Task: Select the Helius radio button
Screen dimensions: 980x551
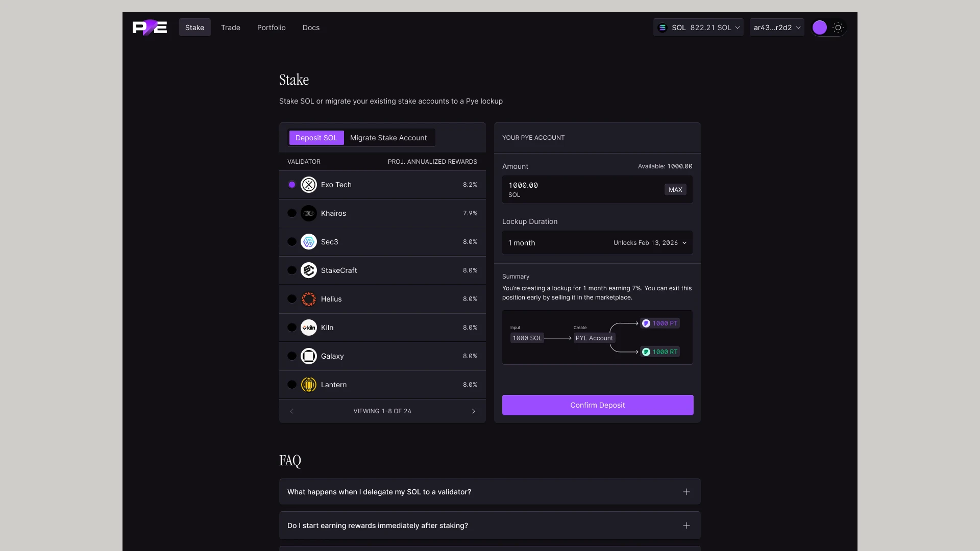Action: pos(292,299)
